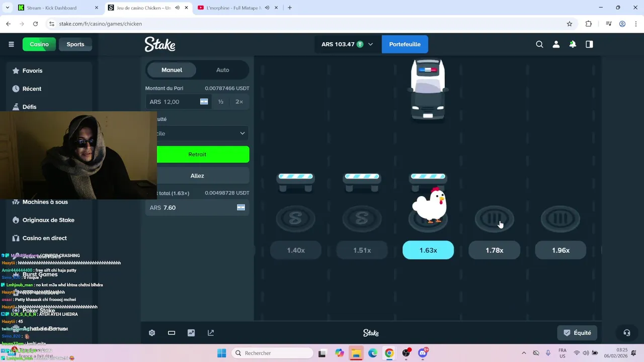
Task: Click the 1.96x multiplier chip
Action: point(560,250)
